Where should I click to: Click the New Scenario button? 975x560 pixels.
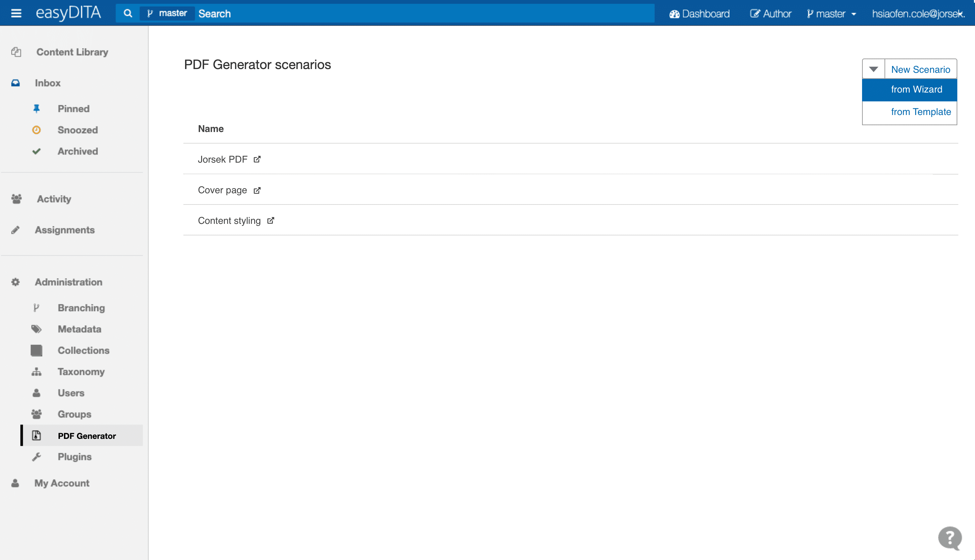(x=921, y=70)
